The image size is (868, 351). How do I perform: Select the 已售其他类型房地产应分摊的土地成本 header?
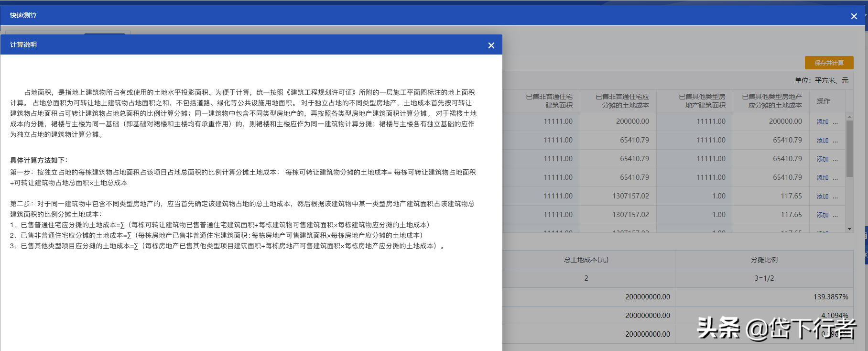pos(771,101)
